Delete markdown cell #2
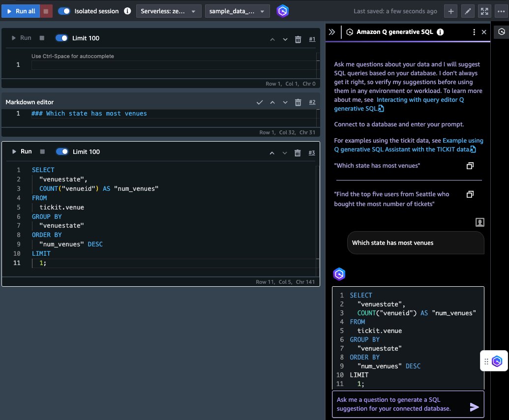The width and height of the screenshot is (509, 420). point(298,102)
